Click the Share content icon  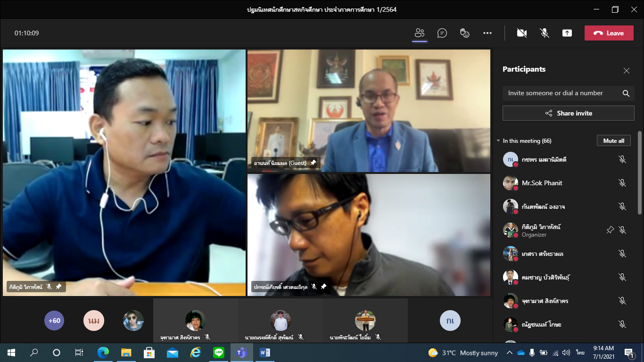pos(567,33)
